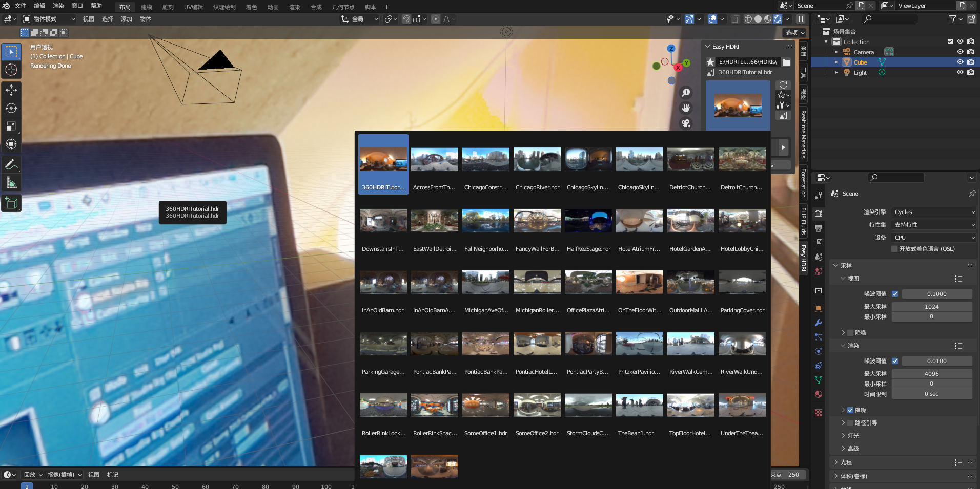Open the 回放 playback popover in timeline

point(33,475)
